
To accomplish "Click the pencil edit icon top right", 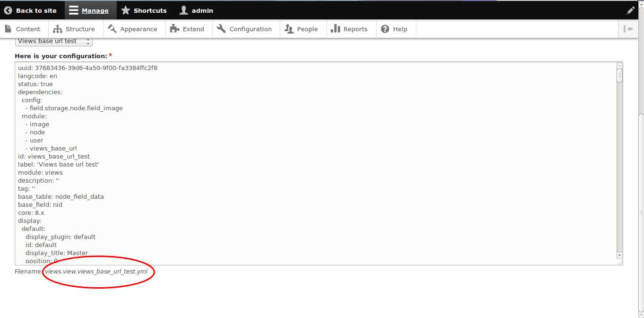I will [x=632, y=9].
